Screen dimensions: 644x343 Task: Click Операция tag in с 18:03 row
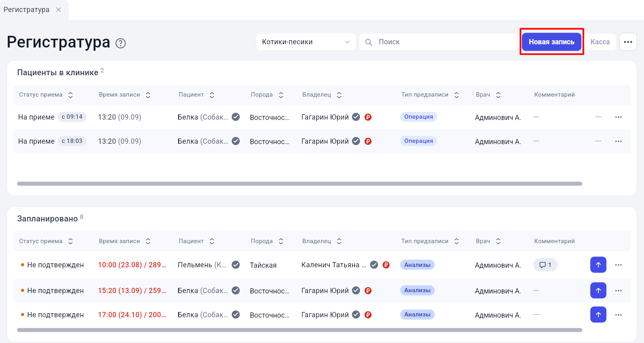419,141
